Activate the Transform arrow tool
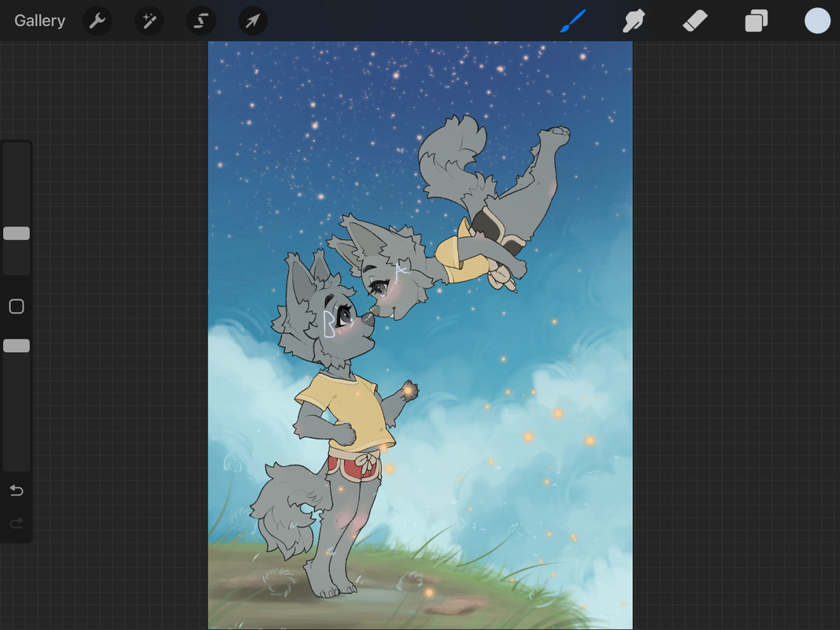The height and width of the screenshot is (630, 840). point(253,21)
